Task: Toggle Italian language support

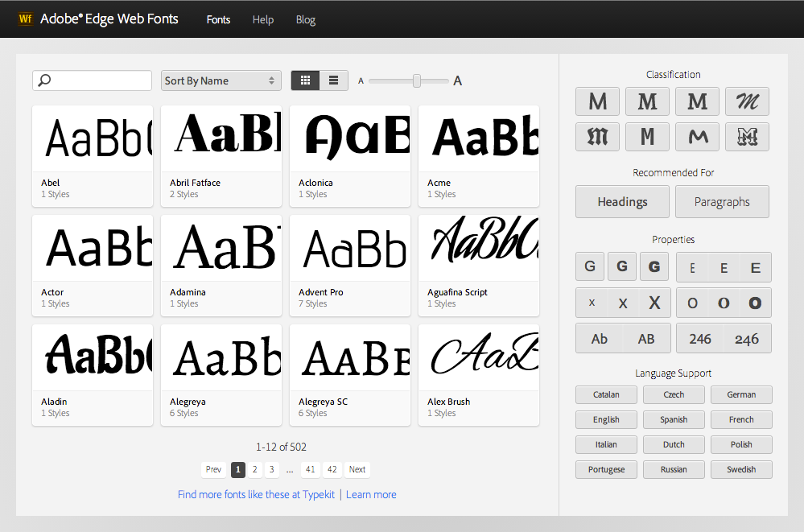Action: 606,444
